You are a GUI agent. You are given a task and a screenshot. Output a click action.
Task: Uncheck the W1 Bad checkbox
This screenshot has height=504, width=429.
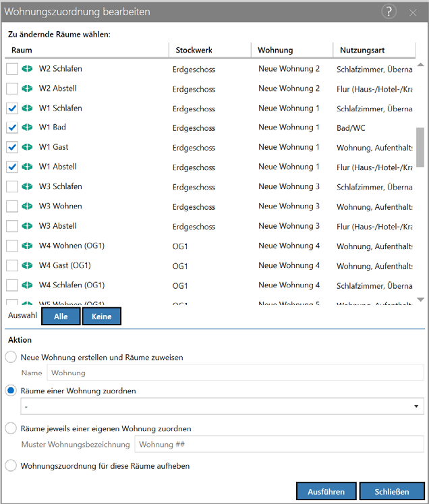12,128
